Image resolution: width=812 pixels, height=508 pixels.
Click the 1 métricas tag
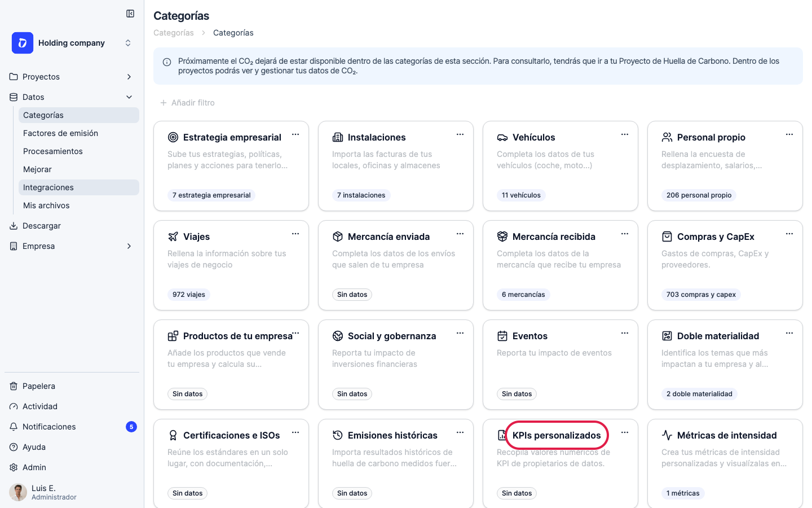click(x=683, y=493)
